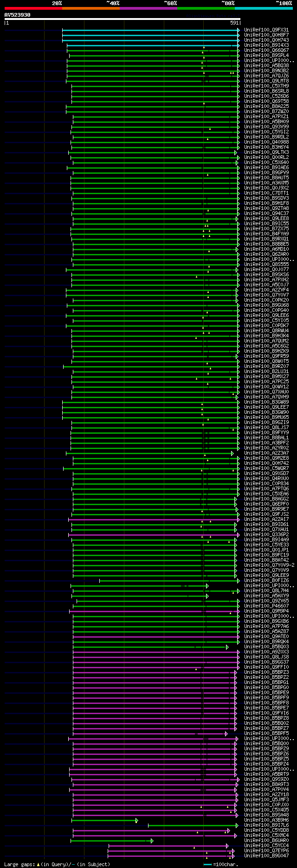Select the UniRef100_Q9M9P4 label
This screenshot has height=868, width=297.
(x=266, y=611)
